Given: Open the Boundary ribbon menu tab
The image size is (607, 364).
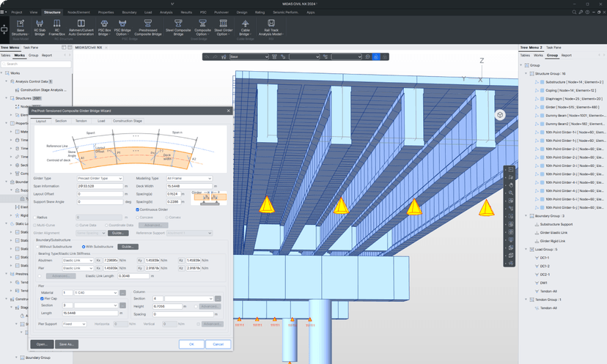Looking at the screenshot, I should 129,12.
